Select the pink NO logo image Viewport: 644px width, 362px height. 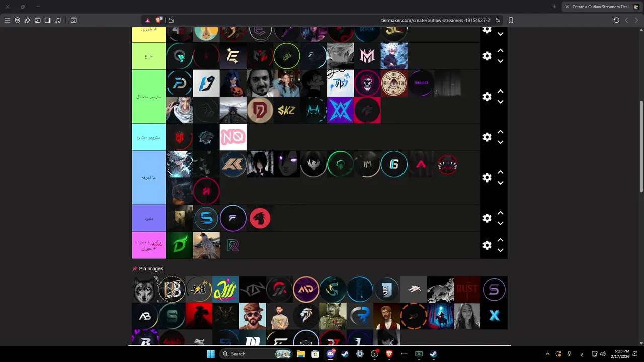click(x=233, y=137)
